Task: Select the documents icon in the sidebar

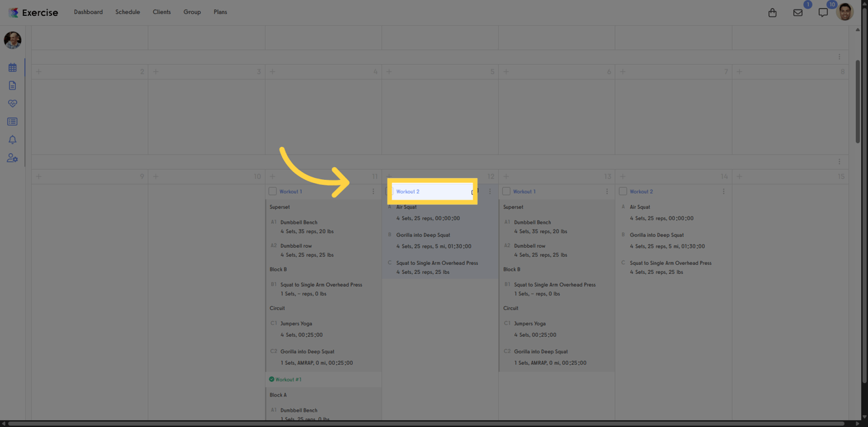Action: click(x=13, y=85)
